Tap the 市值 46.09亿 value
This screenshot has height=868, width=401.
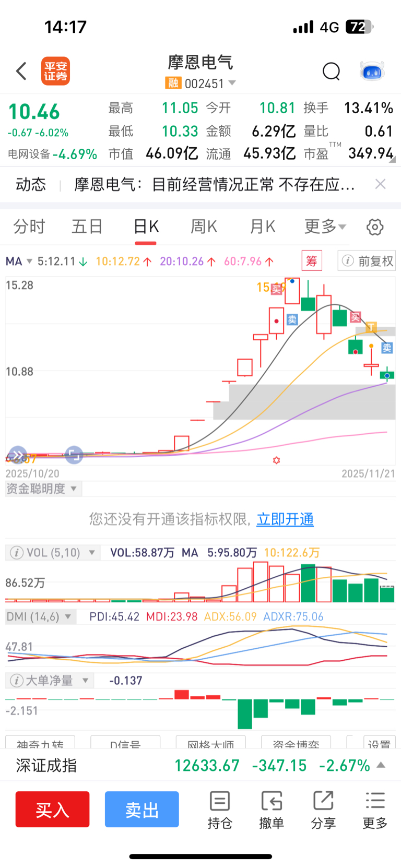172,153
